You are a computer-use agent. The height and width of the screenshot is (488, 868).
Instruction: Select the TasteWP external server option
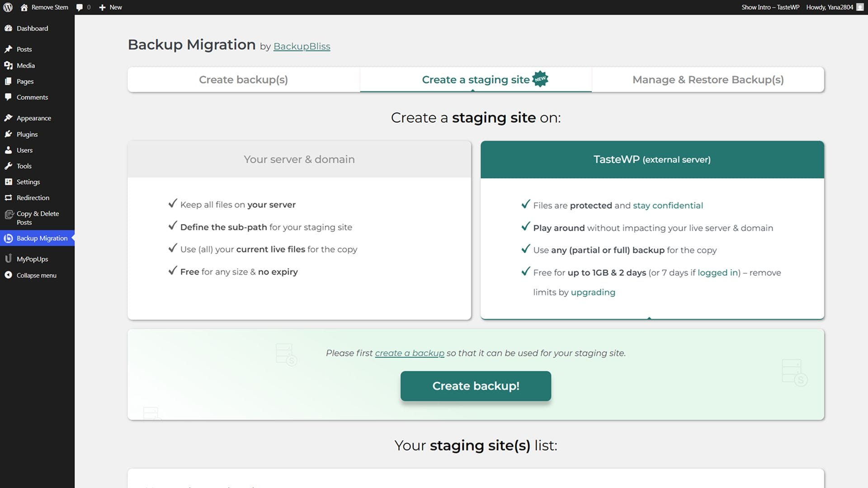651,159
